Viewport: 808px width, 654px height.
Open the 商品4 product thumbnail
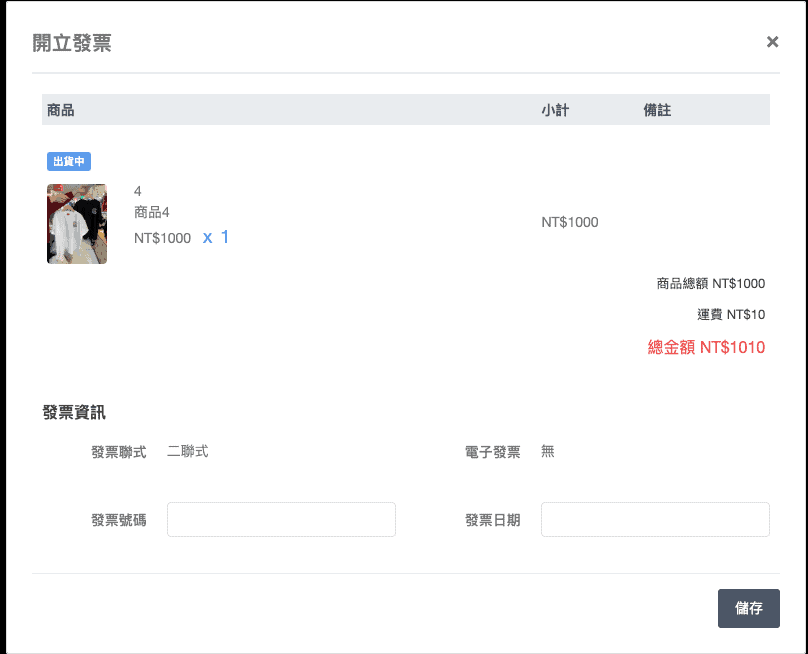(x=77, y=224)
